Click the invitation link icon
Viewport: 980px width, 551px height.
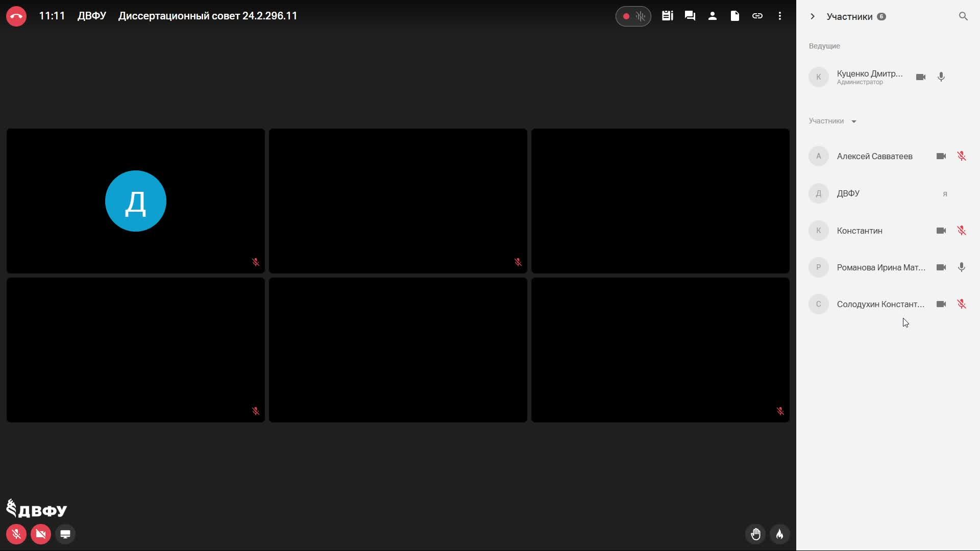757,16
